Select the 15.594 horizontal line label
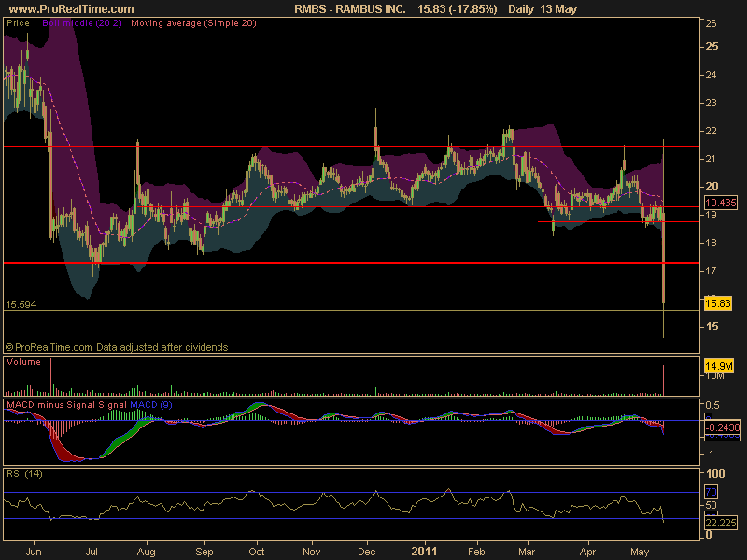 pyautogui.click(x=21, y=305)
